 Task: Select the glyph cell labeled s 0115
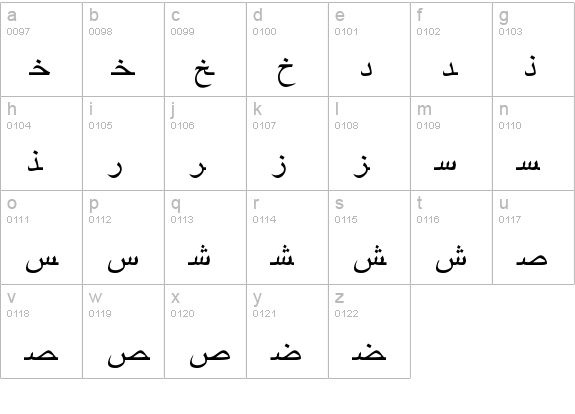coord(369,237)
